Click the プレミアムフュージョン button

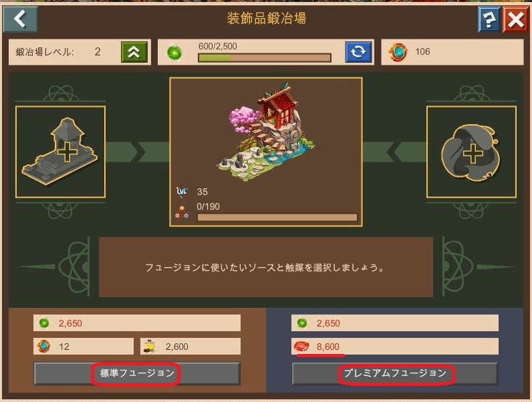pos(395,373)
